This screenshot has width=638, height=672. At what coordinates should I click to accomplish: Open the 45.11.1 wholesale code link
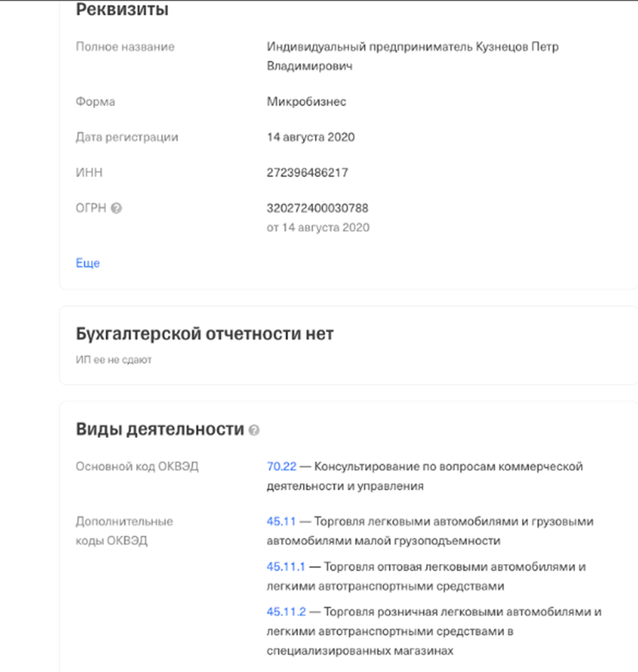286,567
